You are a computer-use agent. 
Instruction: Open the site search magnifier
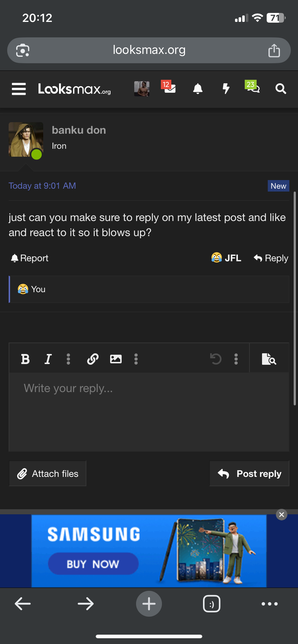[281, 89]
